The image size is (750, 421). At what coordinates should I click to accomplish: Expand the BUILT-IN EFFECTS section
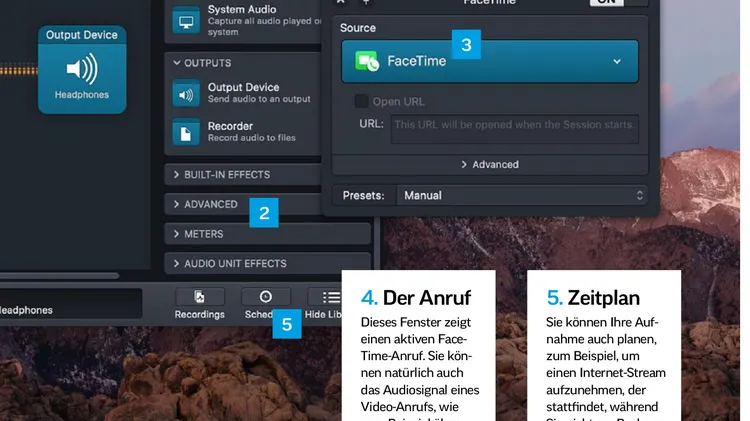243,175
